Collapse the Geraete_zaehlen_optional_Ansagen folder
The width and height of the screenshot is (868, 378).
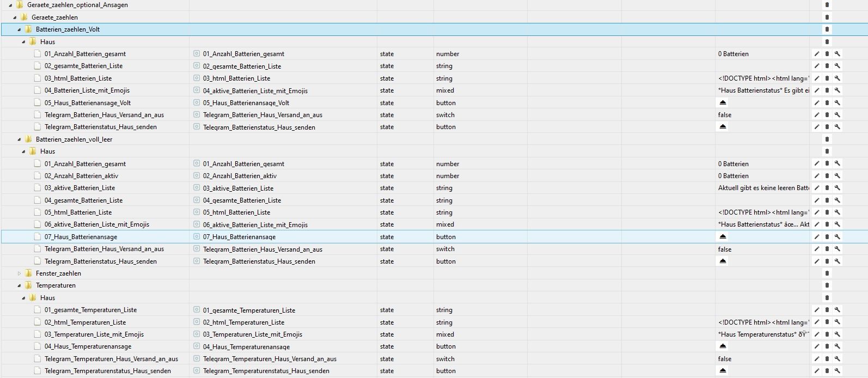pos(10,5)
